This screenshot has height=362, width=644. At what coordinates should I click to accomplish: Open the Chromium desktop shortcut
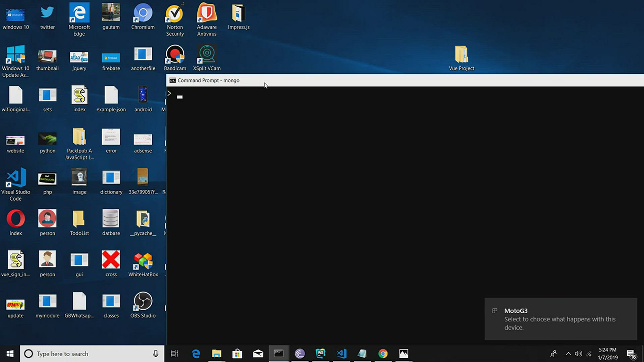(x=143, y=13)
